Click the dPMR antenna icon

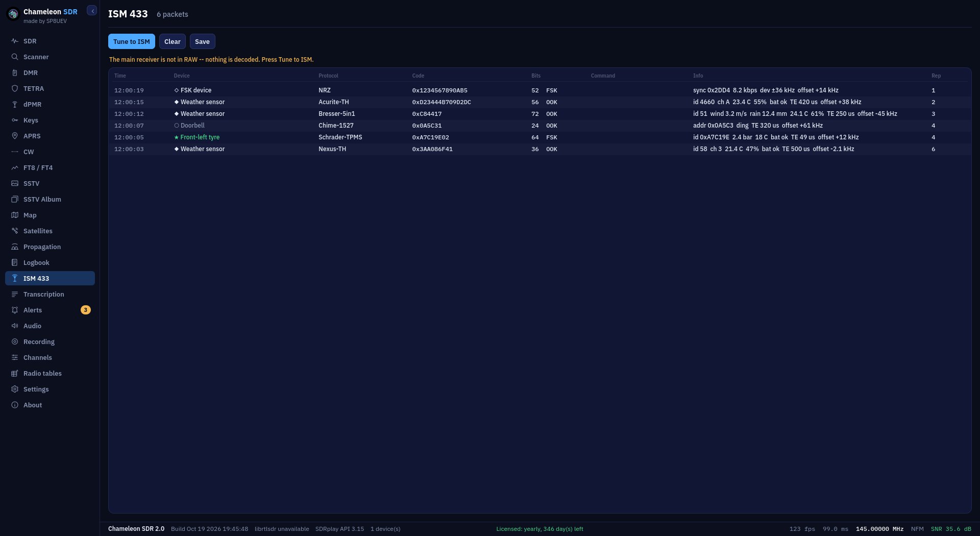click(15, 104)
